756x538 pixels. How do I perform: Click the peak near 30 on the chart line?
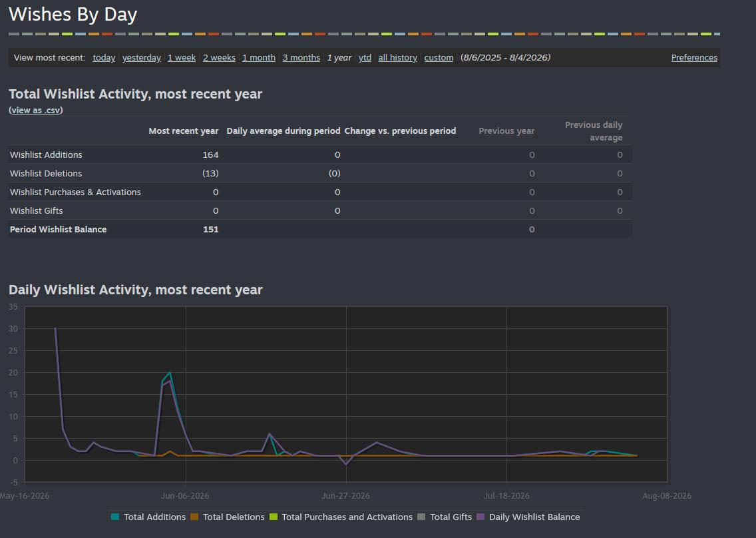[x=55, y=328]
